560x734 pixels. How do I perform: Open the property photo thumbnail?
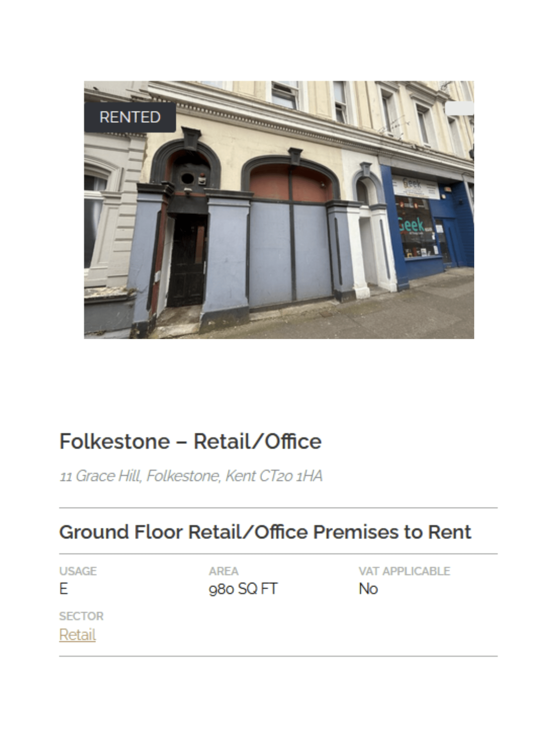(x=279, y=210)
